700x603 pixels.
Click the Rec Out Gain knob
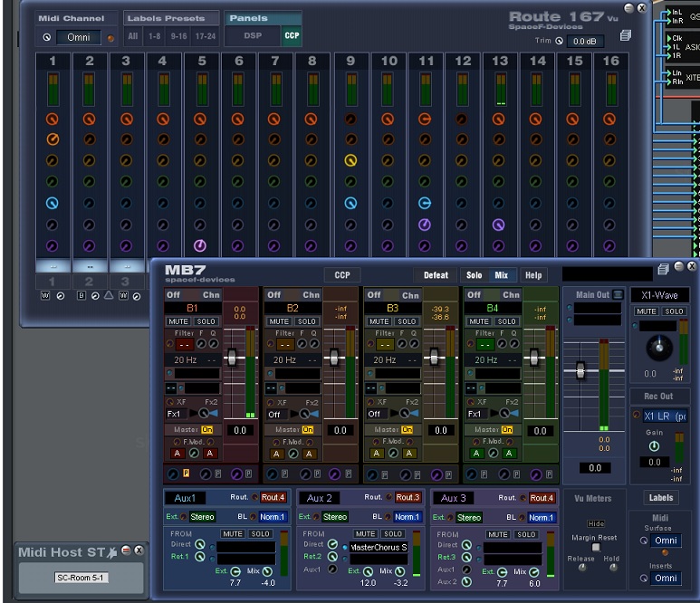click(654, 445)
